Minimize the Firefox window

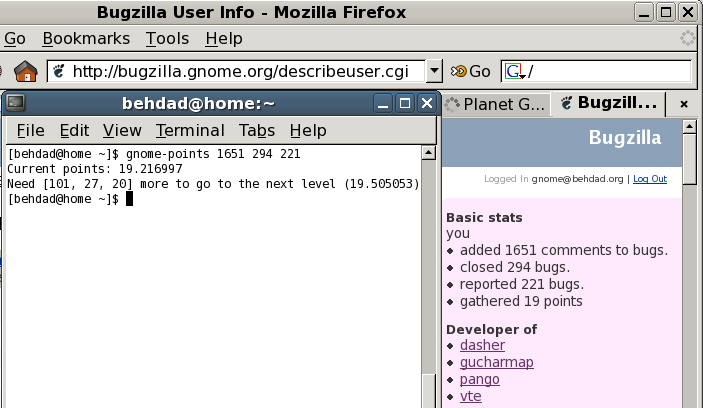coord(644,12)
